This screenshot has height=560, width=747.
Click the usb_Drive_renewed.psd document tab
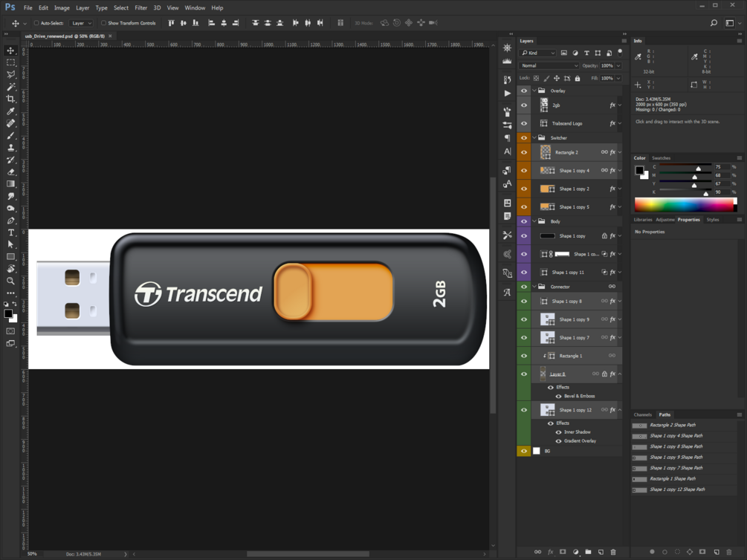[65, 36]
